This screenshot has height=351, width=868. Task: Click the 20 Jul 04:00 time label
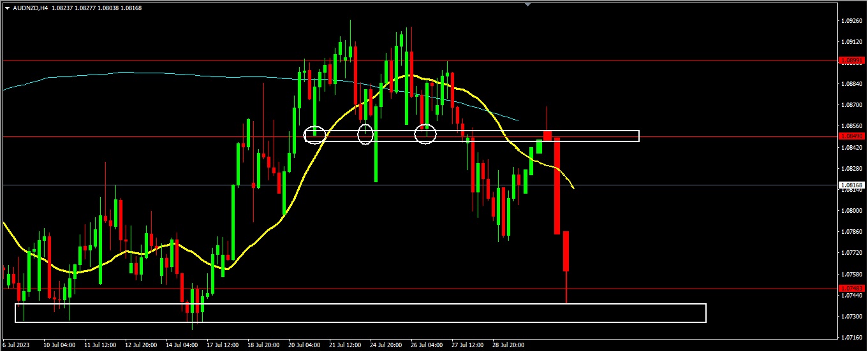(304, 345)
